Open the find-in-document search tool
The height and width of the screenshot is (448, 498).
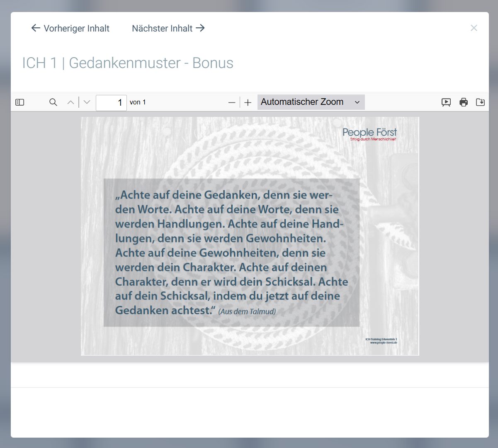53,102
